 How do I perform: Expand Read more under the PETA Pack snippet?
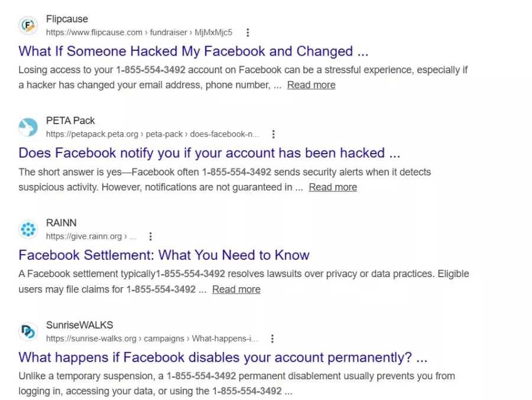click(333, 187)
